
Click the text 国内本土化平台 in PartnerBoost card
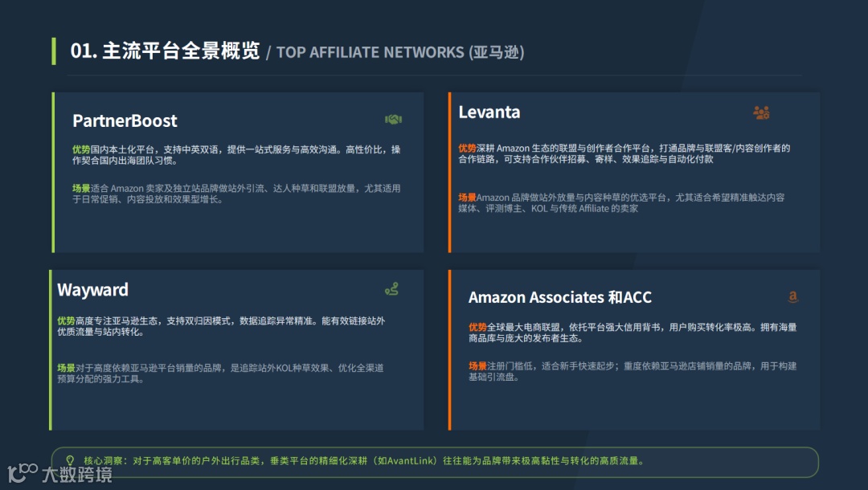point(122,149)
